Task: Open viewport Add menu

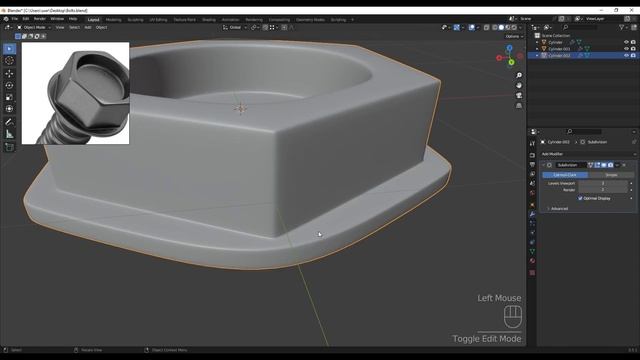Action: (88, 27)
